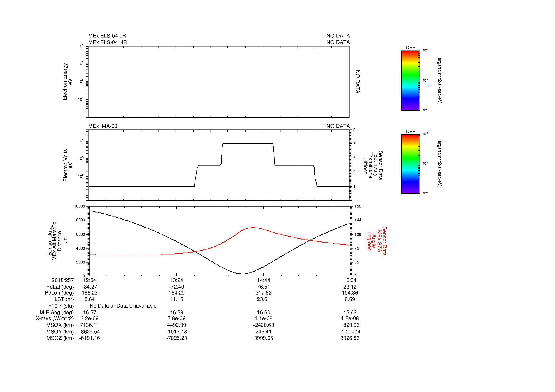Image resolution: width=555 pixels, height=392 pixels.
Task: Click the 'LST (hr)' row label
Action: point(64,299)
